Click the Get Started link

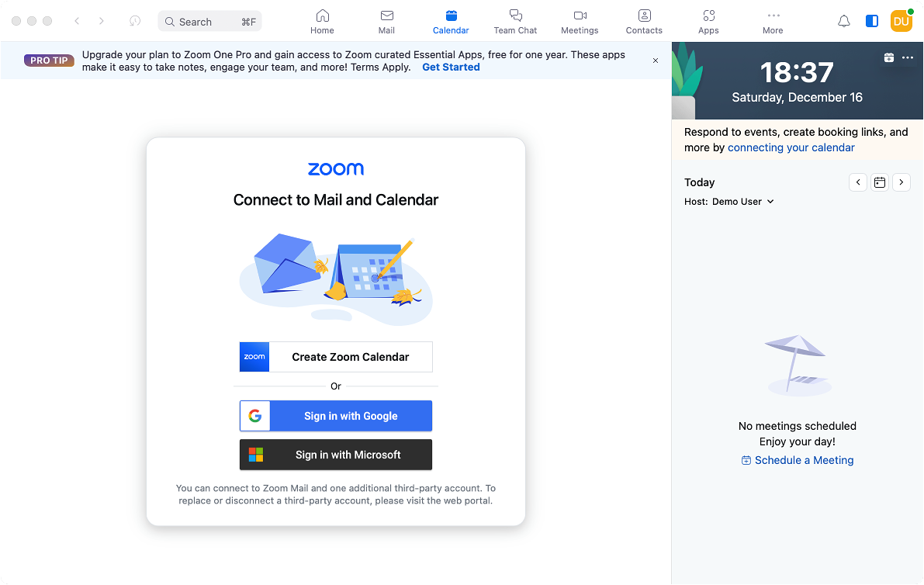[451, 67]
